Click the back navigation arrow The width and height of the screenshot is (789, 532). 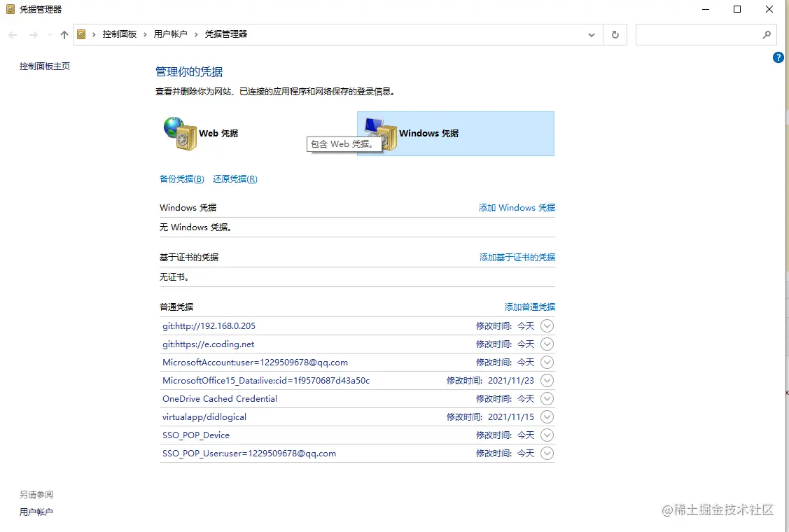[13, 35]
